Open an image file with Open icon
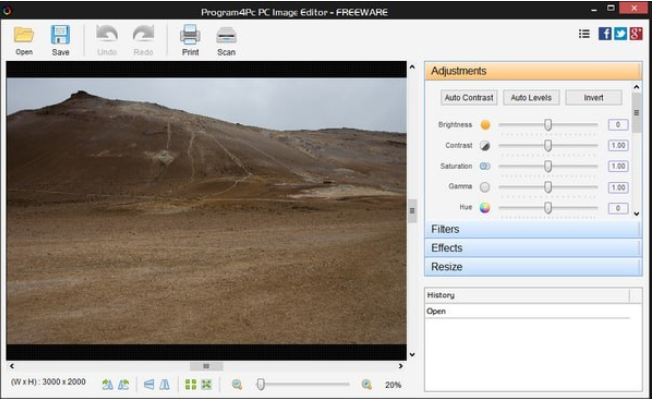Screen dimensions: 652x399 24,35
